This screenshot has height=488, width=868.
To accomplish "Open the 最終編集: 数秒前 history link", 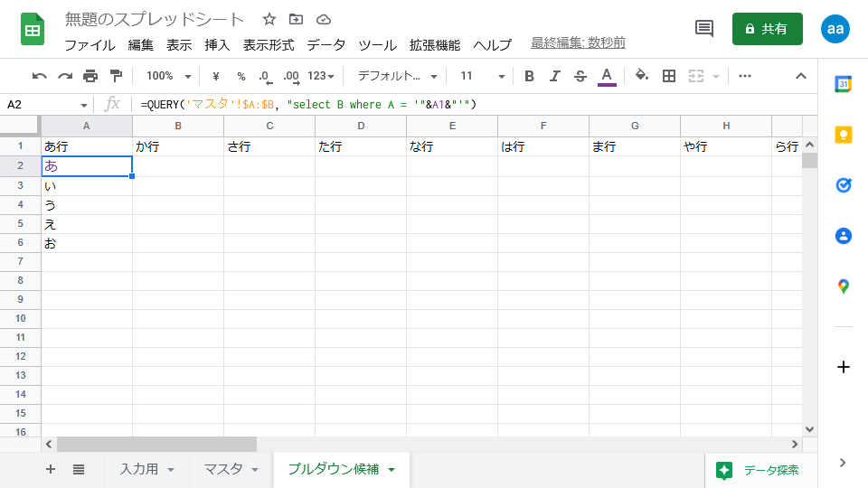I will coord(578,42).
